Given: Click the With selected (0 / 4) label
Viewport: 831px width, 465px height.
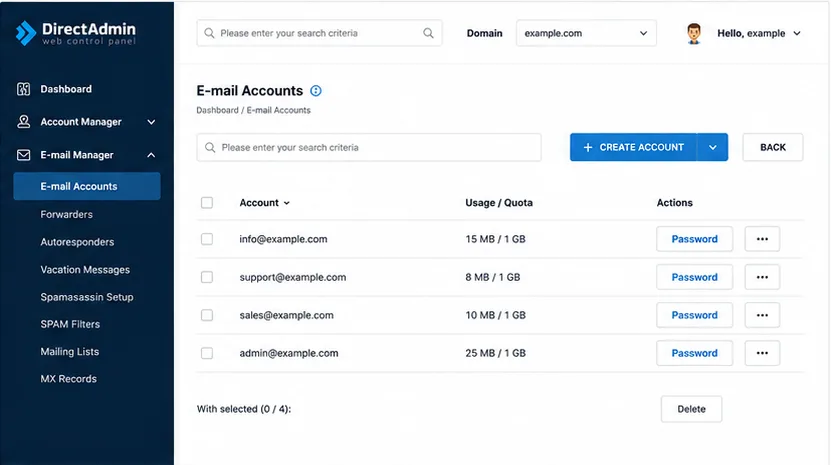Looking at the screenshot, I should 244,409.
